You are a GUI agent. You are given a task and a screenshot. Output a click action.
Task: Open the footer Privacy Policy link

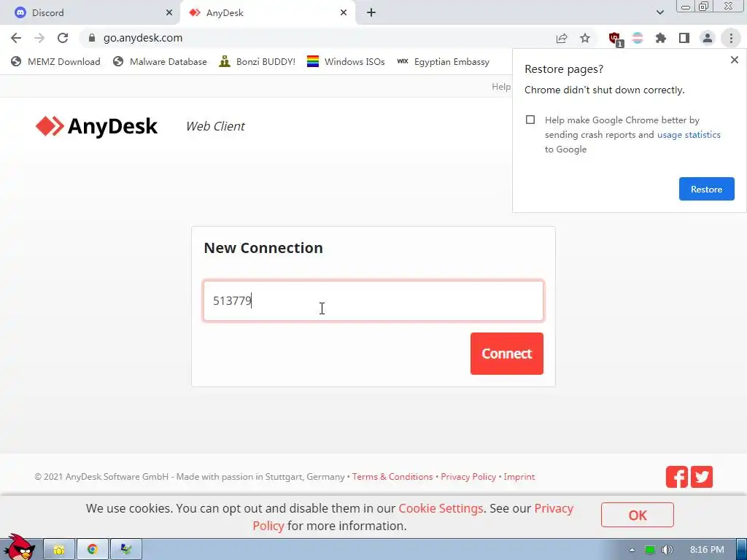click(x=468, y=477)
